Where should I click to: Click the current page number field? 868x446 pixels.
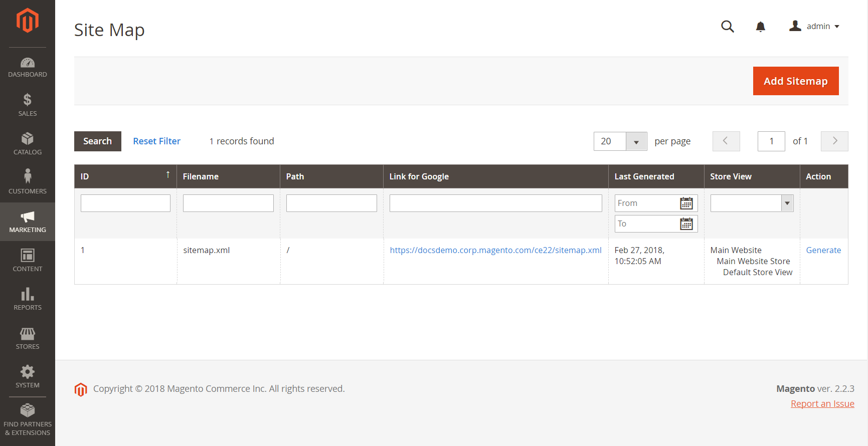(x=771, y=141)
